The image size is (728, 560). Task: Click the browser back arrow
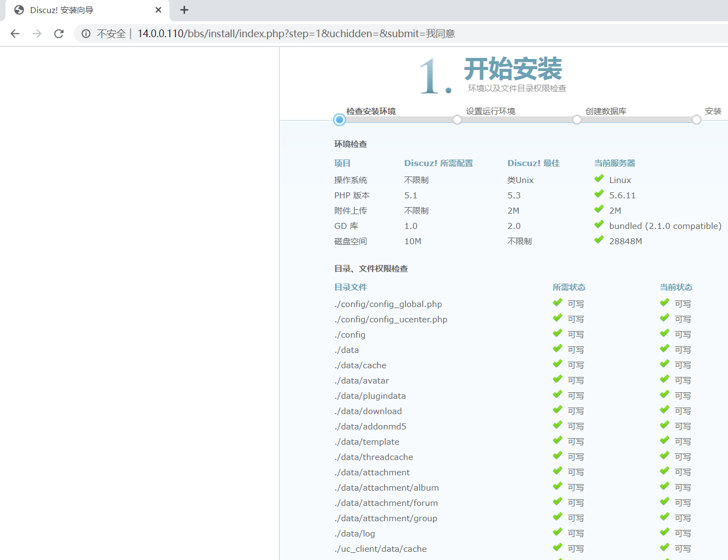[x=15, y=34]
